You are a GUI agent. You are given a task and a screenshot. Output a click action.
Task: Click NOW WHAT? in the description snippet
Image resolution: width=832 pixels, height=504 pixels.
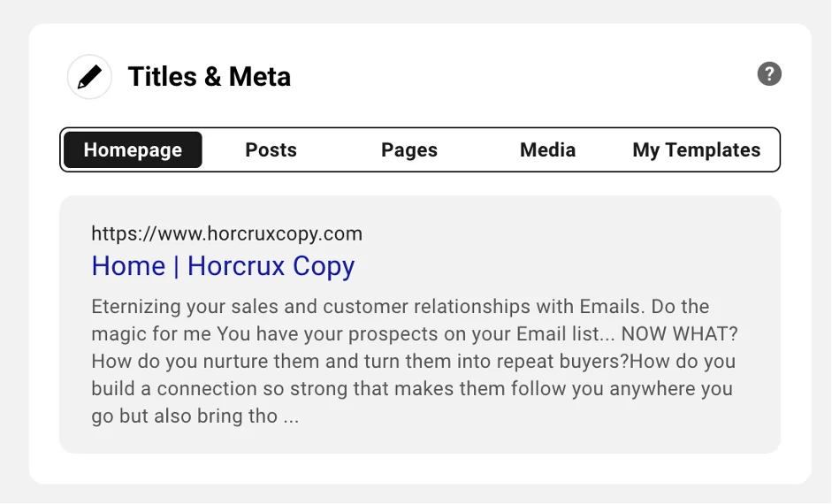(x=679, y=334)
